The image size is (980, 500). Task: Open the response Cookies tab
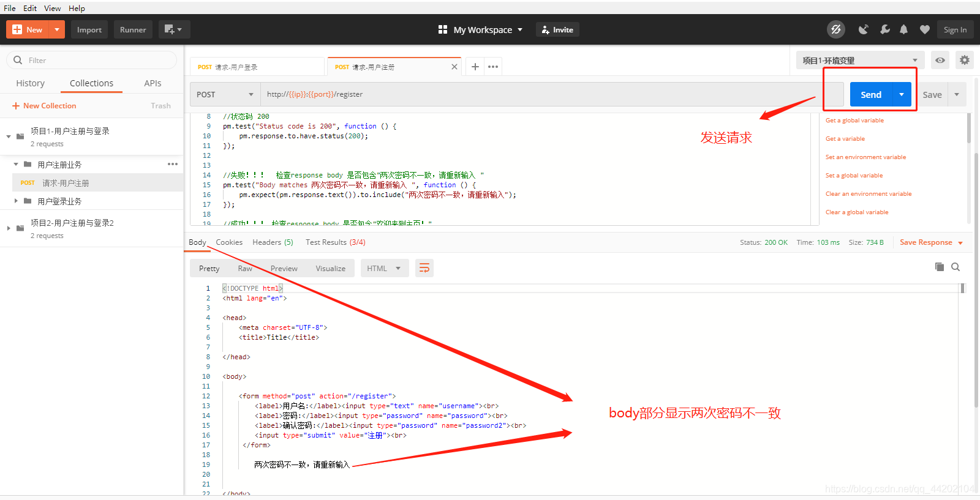click(x=229, y=242)
